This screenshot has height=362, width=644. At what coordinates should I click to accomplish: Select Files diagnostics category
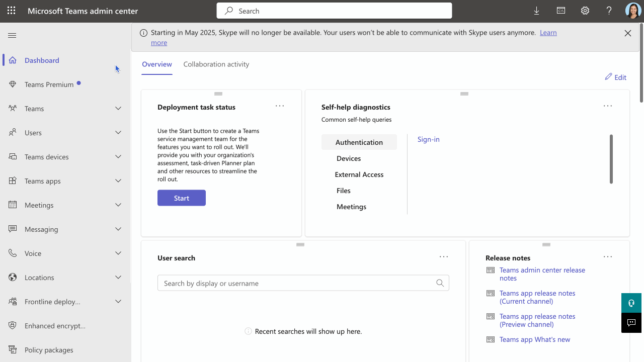pos(344,191)
